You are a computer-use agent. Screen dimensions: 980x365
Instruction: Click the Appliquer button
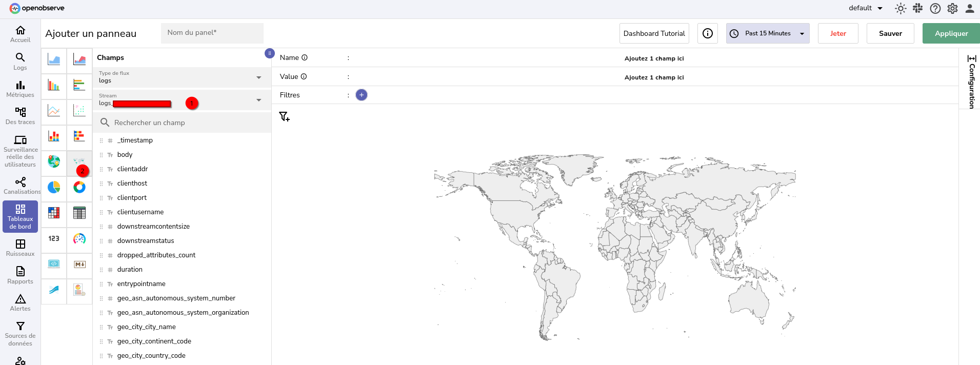pyautogui.click(x=951, y=33)
